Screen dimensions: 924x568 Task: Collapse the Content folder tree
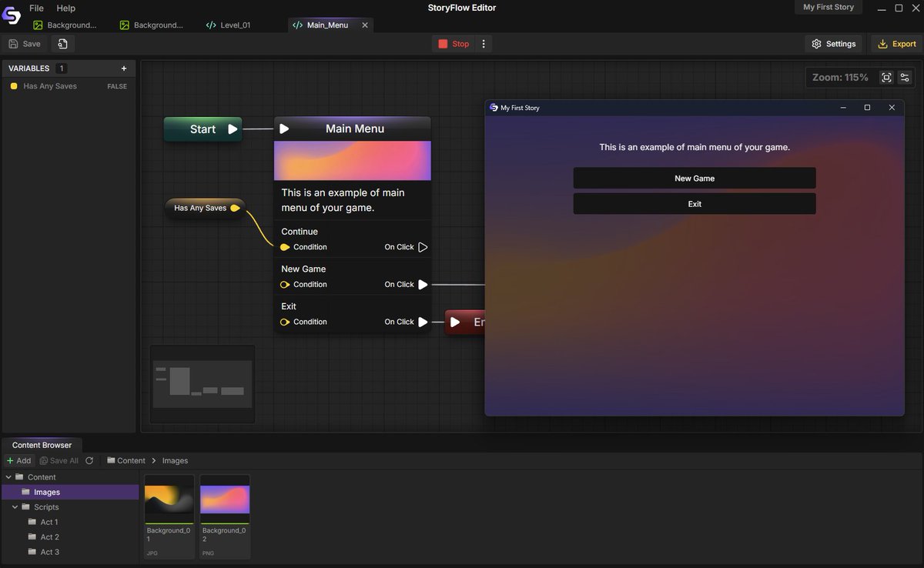8,477
